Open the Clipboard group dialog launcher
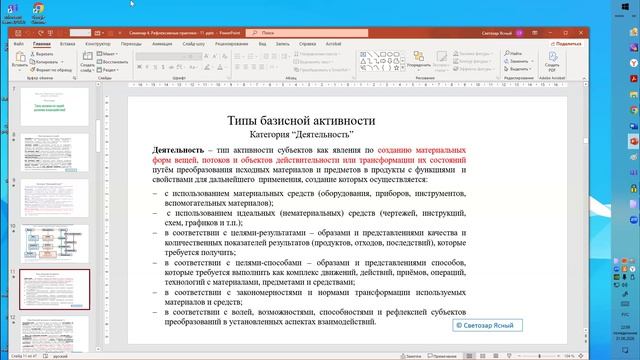Screen dimensions: 640x360 point(74,78)
